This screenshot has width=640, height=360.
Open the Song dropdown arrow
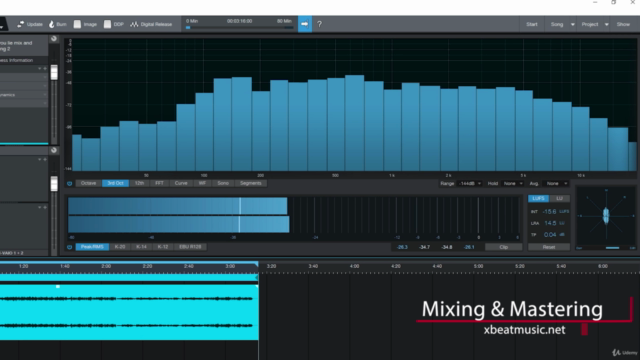573,24
